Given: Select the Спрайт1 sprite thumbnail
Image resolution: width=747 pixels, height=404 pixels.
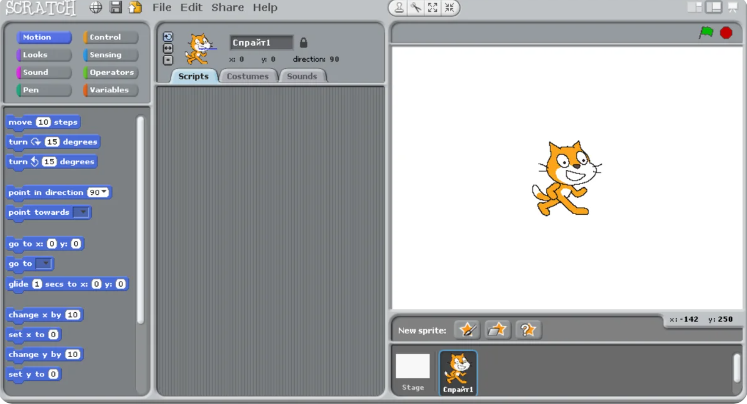Looking at the screenshot, I should point(457,373).
